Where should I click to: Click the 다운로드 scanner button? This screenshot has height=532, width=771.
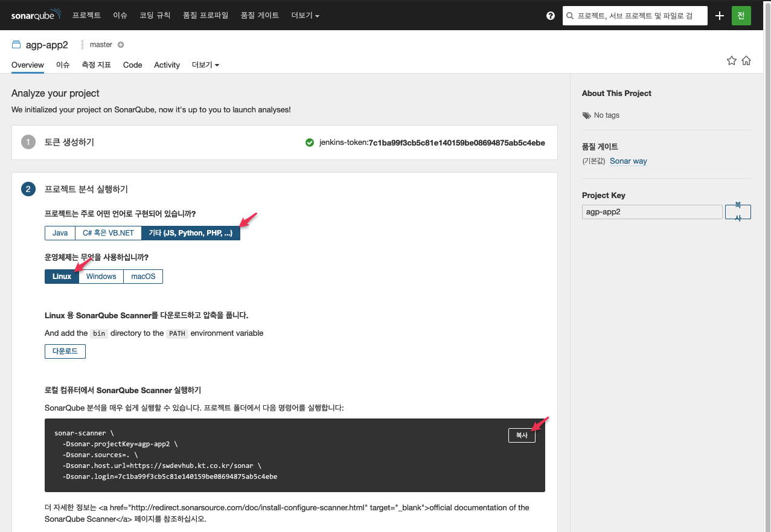click(x=65, y=351)
